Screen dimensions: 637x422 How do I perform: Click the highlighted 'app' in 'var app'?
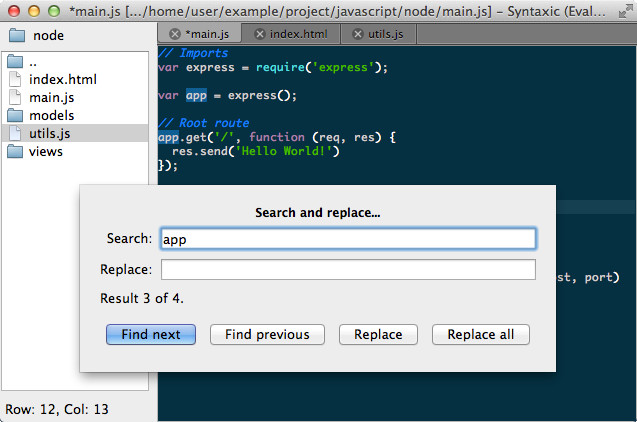(x=196, y=95)
